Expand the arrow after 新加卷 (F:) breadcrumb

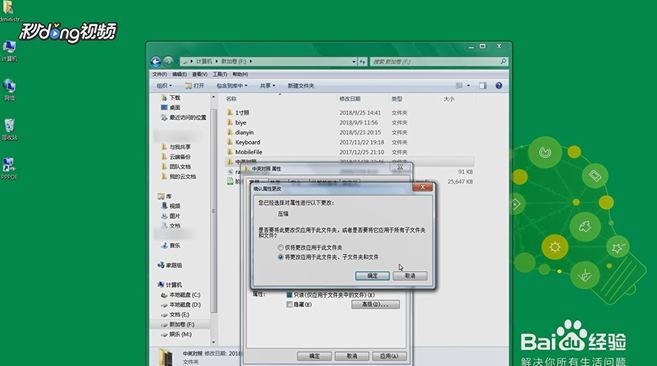251,62
